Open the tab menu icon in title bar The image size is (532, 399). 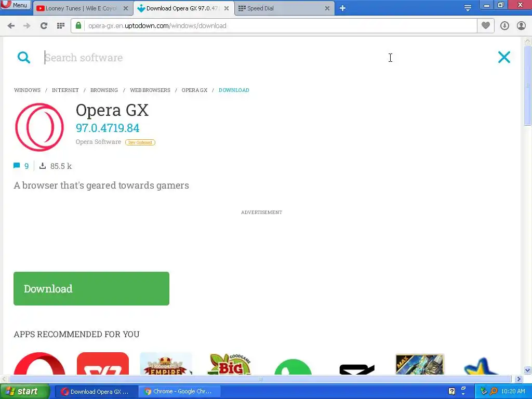click(x=468, y=8)
